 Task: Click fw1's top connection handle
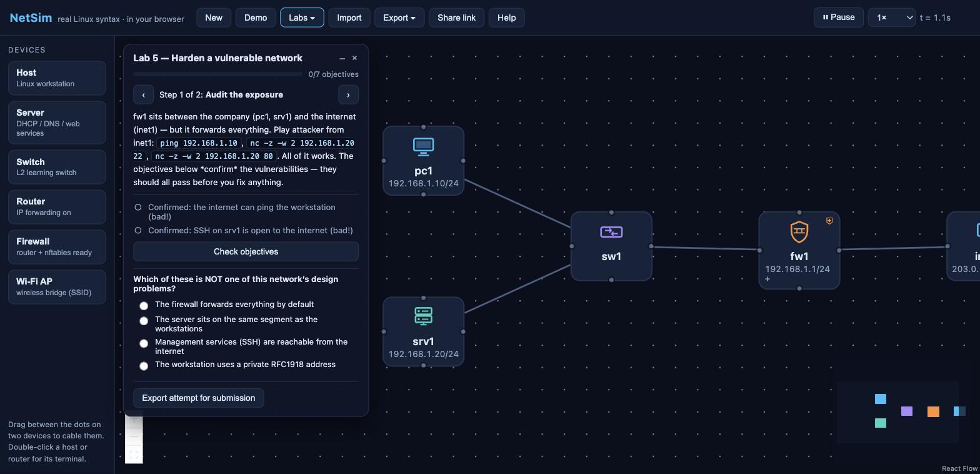coord(799,213)
